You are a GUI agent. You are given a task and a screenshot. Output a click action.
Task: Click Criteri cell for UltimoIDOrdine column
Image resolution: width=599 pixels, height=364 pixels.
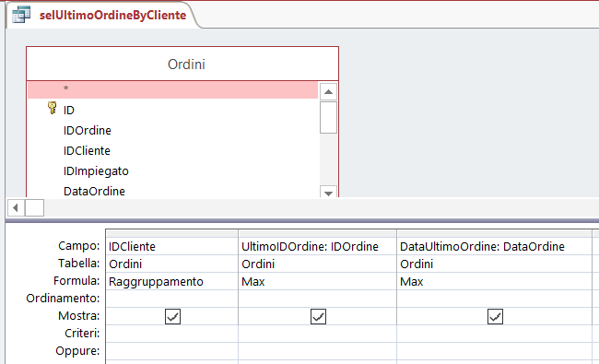click(317, 334)
